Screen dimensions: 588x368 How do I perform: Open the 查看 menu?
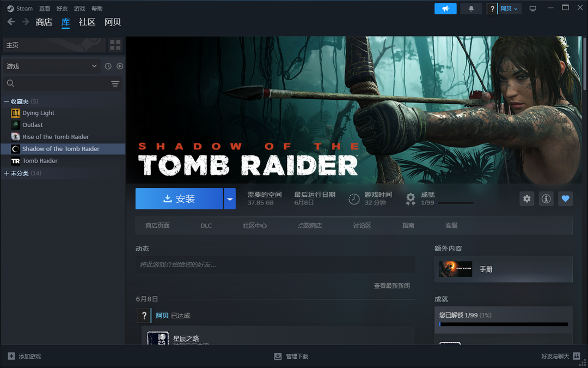(x=45, y=8)
